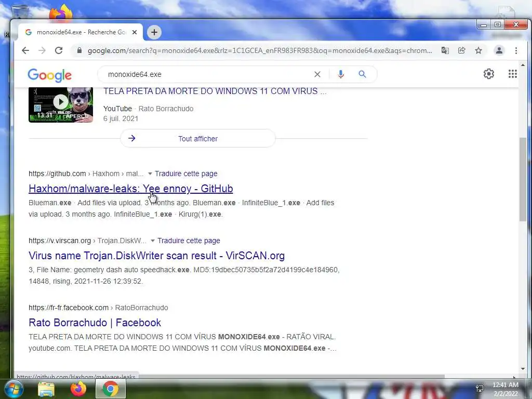The width and height of the screenshot is (532, 399).
Task: Open Google settings gear
Action: click(488, 74)
